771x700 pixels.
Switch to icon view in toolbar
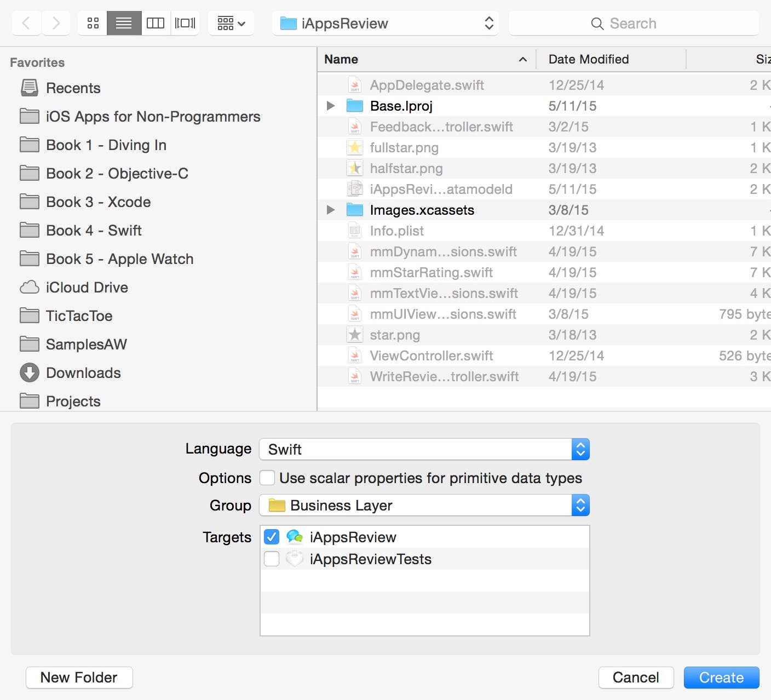pos(93,23)
